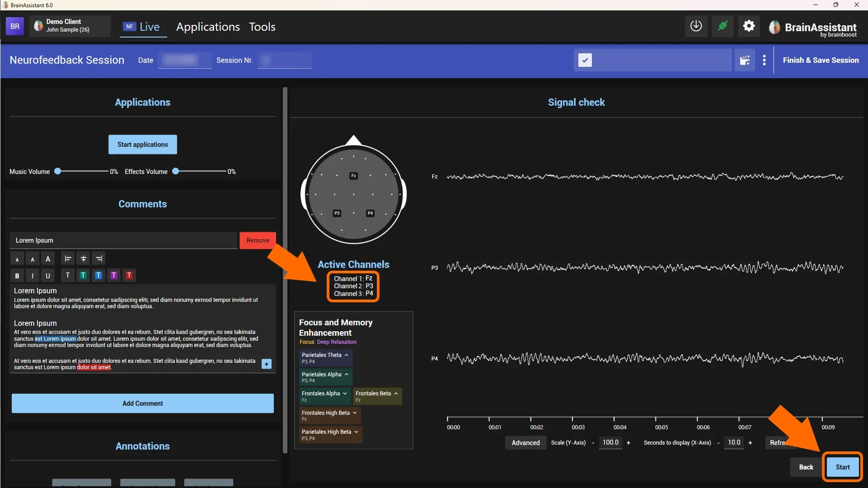Click the clapperboard recording icon

(x=745, y=60)
